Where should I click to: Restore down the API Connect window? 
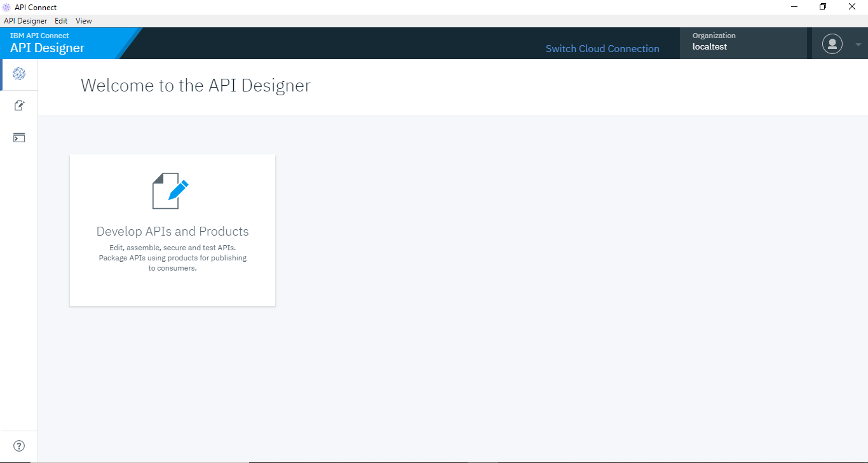point(823,7)
